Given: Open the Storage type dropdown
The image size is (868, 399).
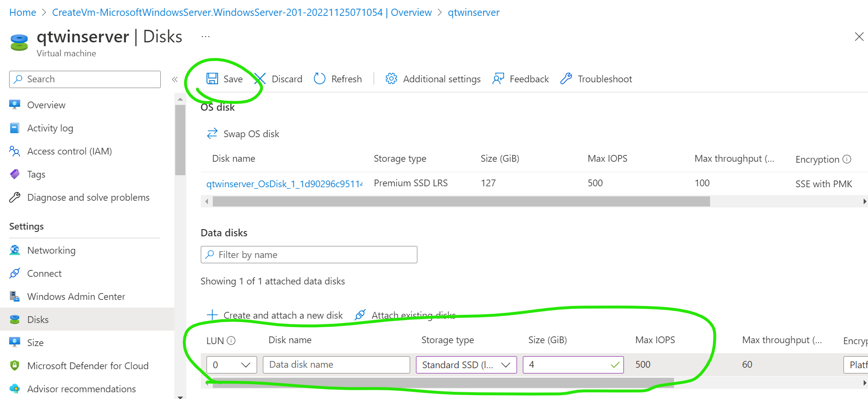Looking at the screenshot, I should click(x=466, y=365).
